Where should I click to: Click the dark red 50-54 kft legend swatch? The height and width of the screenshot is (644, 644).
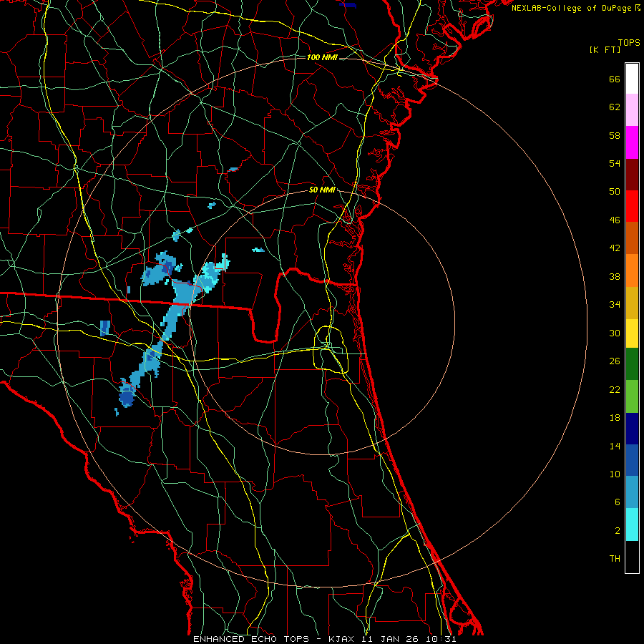(x=632, y=175)
